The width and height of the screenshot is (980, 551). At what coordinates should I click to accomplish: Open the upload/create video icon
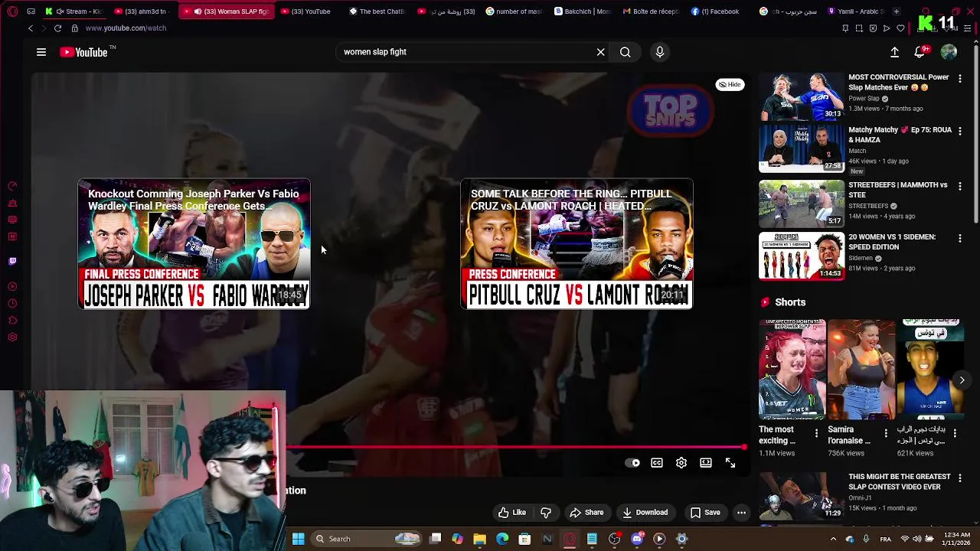(894, 52)
